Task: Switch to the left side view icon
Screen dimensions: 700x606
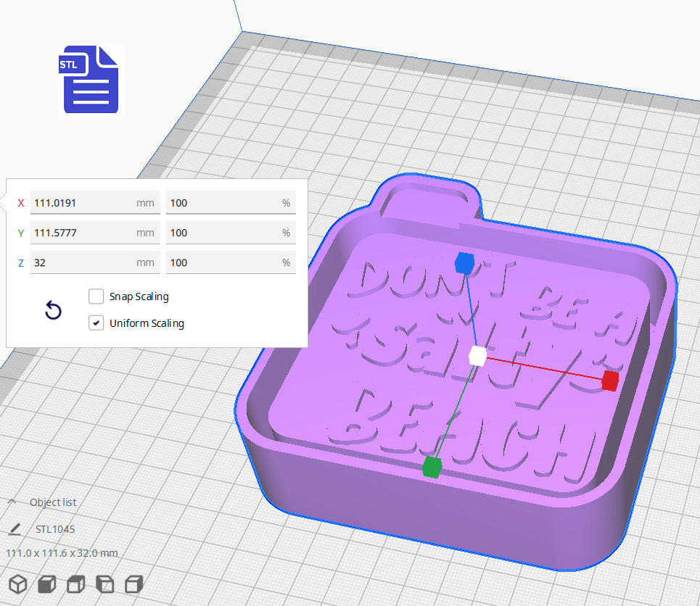Action: tap(104, 584)
